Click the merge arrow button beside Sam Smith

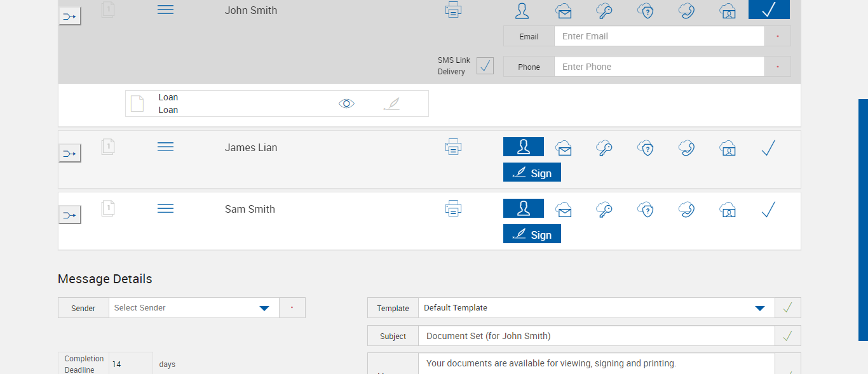point(70,215)
